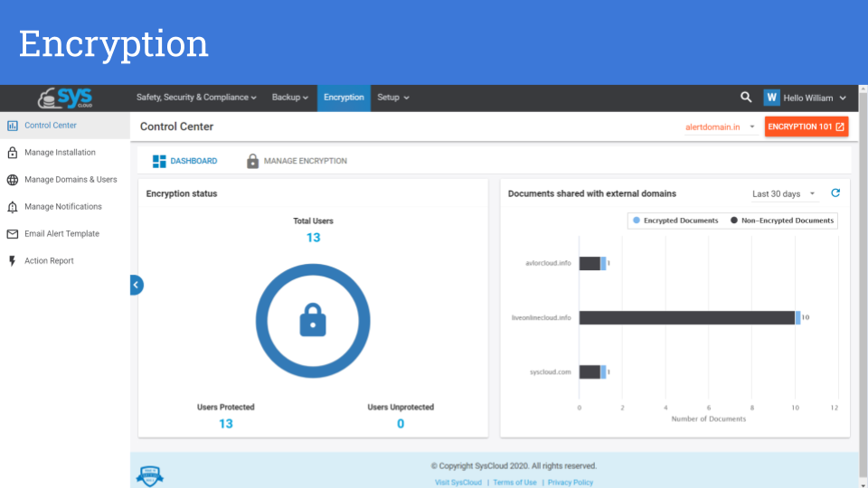Image resolution: width=868 pixels, height=488 pixels.
Task: Collapse the sidebar with the arrow button
Action: tap(136, 285)
